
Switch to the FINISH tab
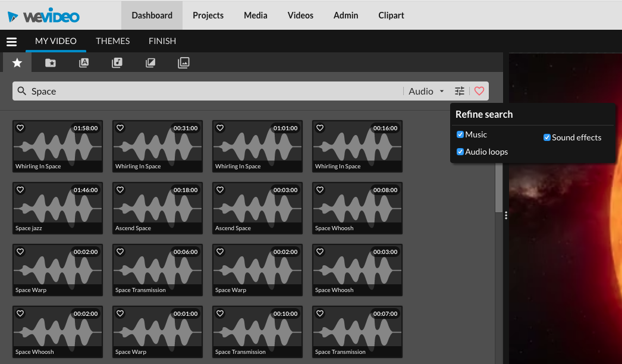pos(162,41)
